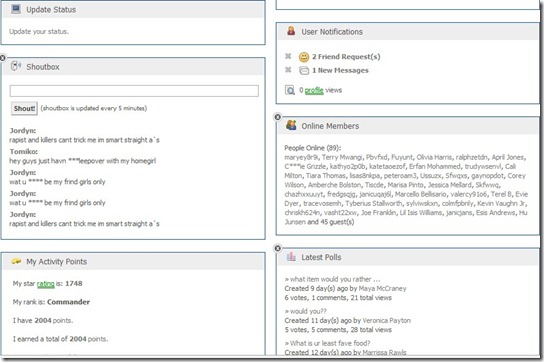Click online member Kevin Vaughn Jr
Screen dimensions: 544x362
(501, 203)
